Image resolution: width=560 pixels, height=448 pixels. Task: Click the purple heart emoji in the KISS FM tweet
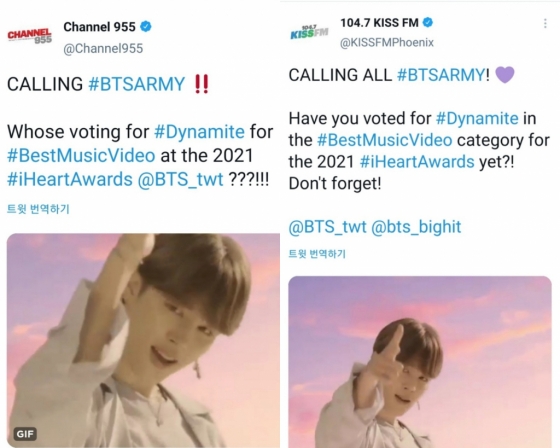tap(505, 75)
